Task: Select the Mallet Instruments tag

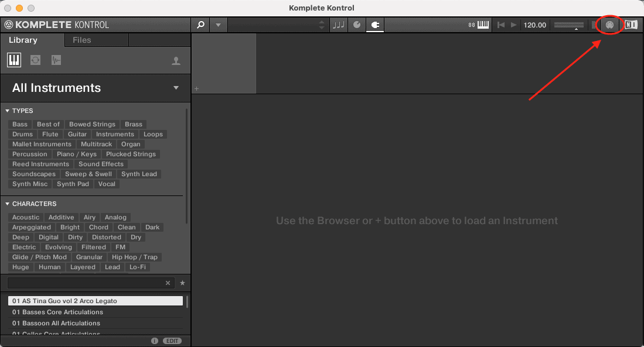Action: click(x=42, y=144)
